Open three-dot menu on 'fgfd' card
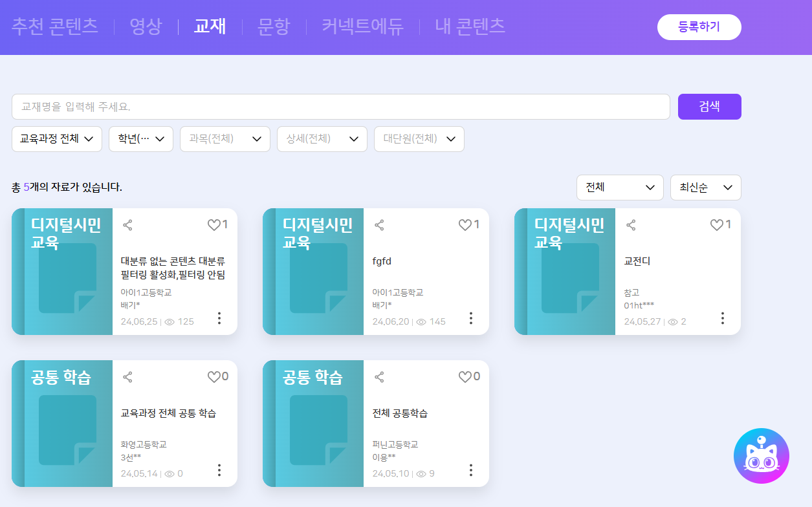Viewport: 812px width, 507px height. [x=470, y=318]
